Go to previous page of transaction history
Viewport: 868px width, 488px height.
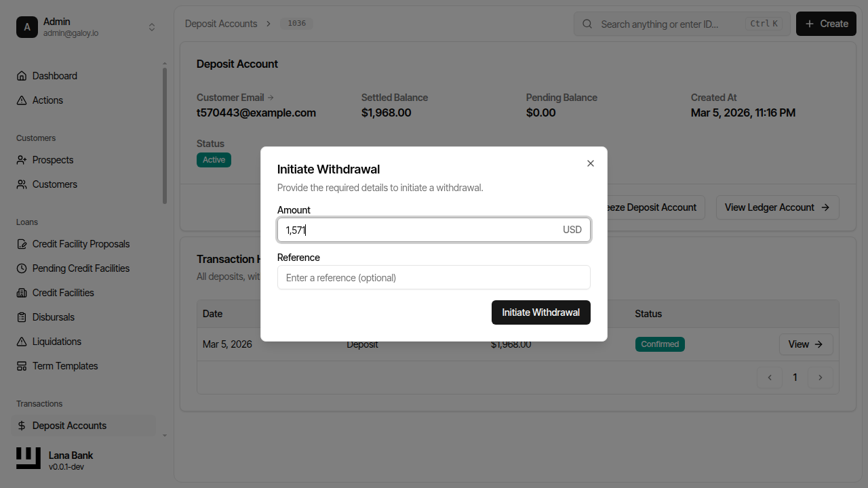769,378
